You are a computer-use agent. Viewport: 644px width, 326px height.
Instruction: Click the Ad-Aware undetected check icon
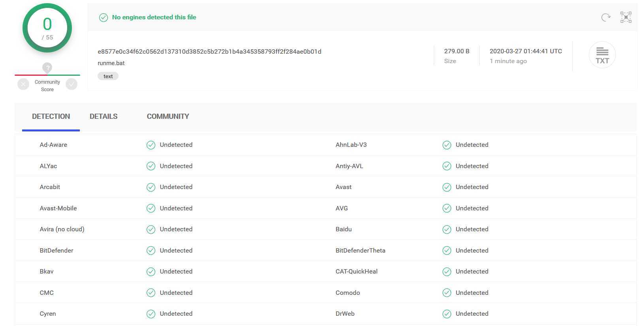coord(151,145)
